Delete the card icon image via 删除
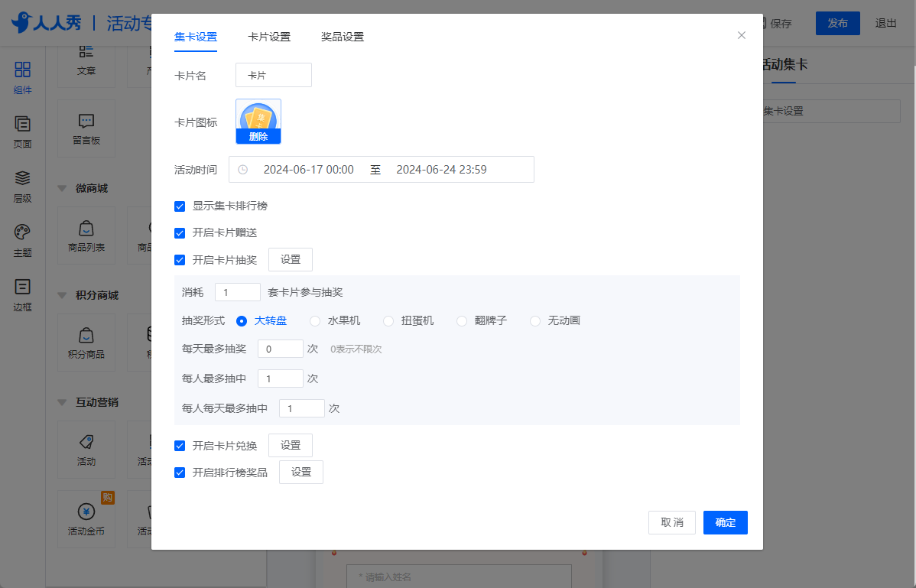The height and width of the screenshot is (588, 916). pyautogui.click(x=258, y=137)
